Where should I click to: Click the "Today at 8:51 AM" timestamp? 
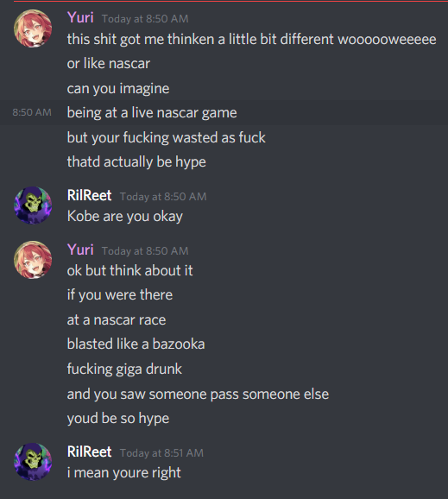coord(161,453)
